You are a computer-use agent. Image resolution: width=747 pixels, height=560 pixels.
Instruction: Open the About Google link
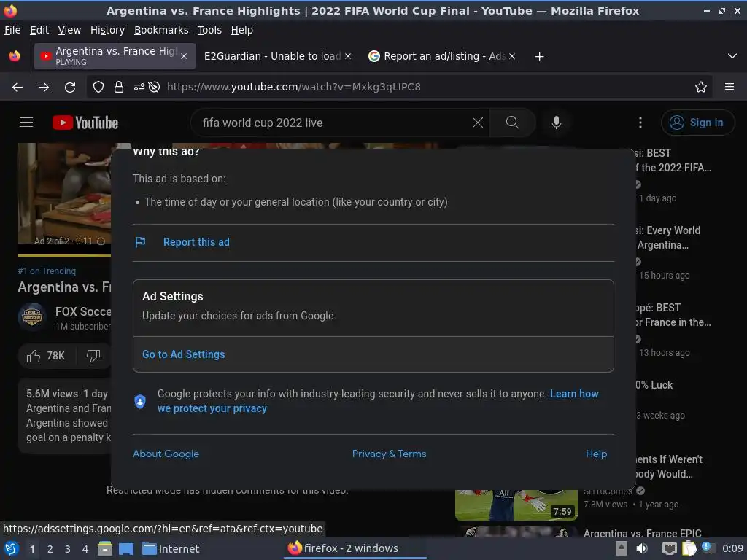(166, 454)
